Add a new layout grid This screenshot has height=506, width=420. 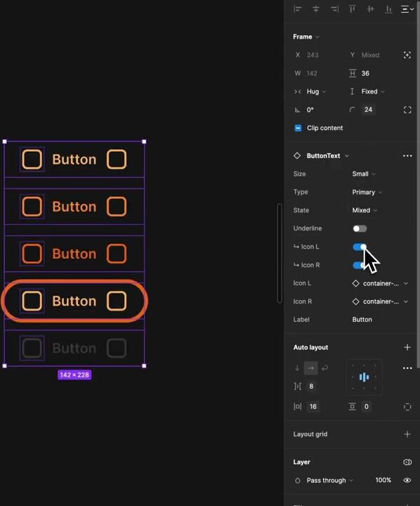[x=407, y=434]
